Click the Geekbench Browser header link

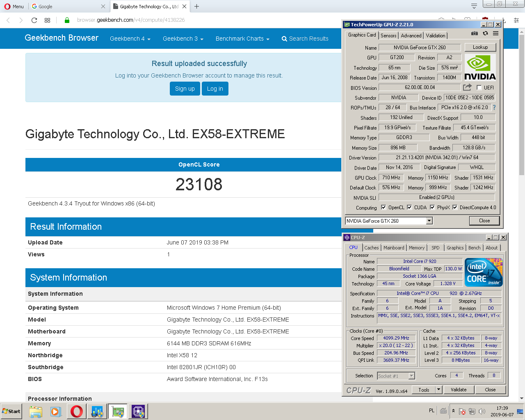coord(62,38)
